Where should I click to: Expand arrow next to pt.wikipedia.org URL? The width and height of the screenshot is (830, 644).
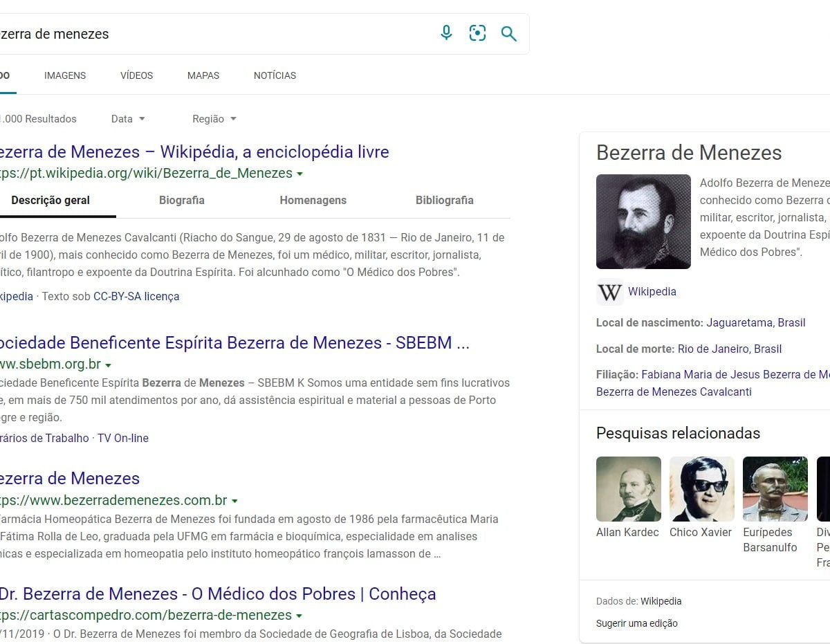click(x=299, y=174)
